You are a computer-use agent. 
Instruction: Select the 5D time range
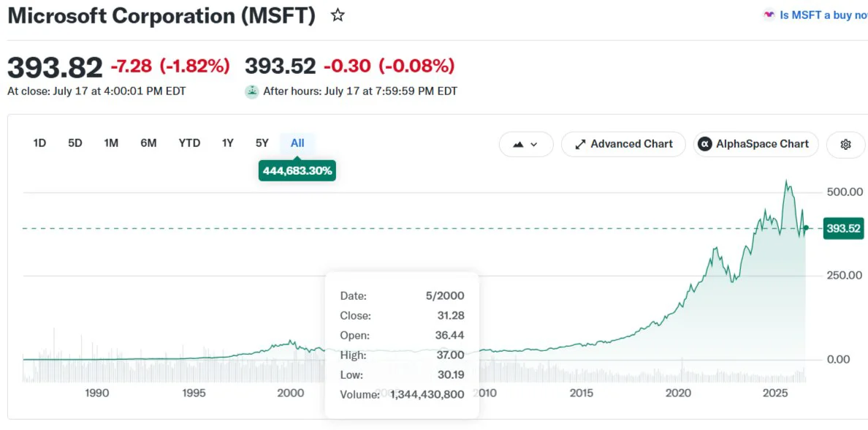click(x=75, y=143)
